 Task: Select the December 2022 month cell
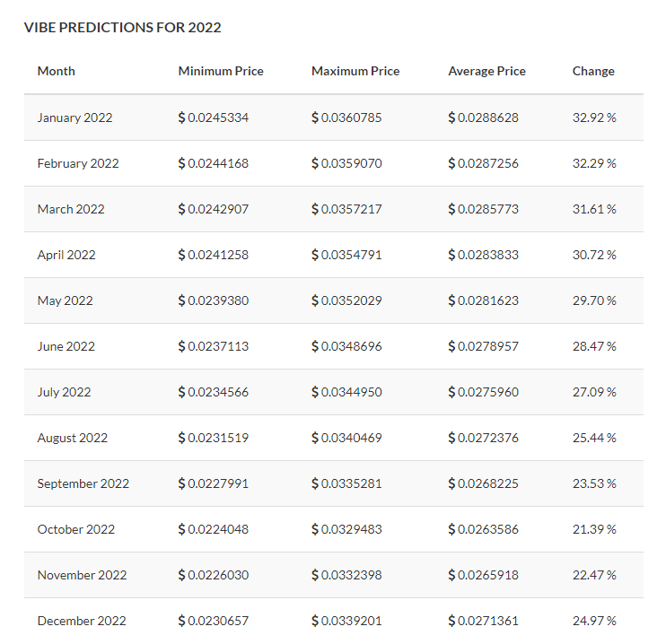[x=82, y=621]
